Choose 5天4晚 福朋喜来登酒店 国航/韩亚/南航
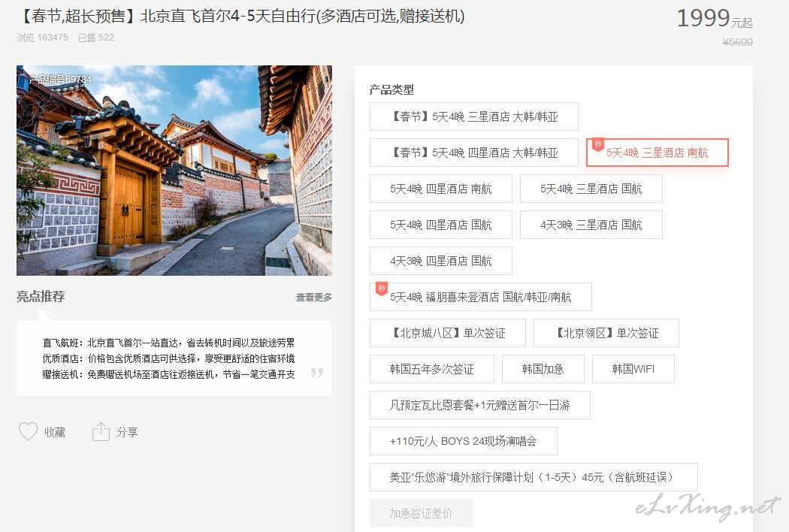Image resolution: width=789 pixels, height=532 pixels. (x=481, y=297)
